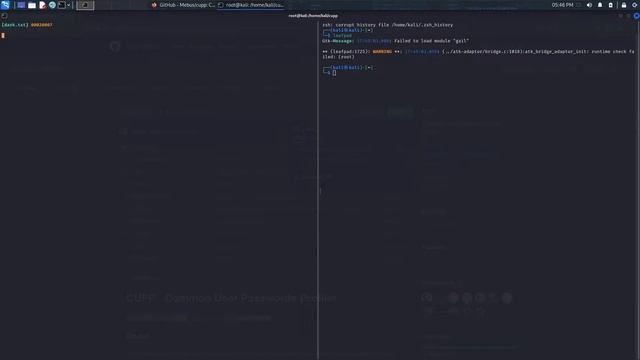
Task: Click the show desktop panel icon
Action: click(21, 5)
